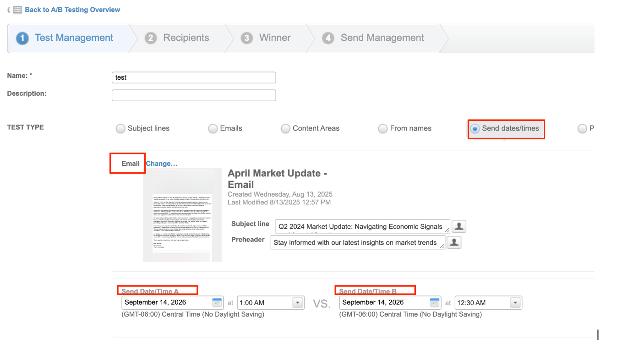Click step 4 circle icon for Send Management
644x340 pixels.
point(328,38)
